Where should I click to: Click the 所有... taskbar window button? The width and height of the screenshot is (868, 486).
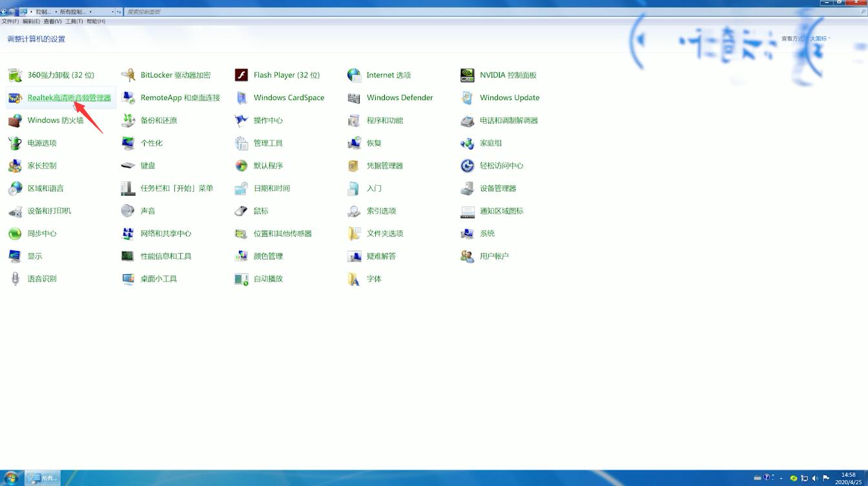(x=43, y=478)
